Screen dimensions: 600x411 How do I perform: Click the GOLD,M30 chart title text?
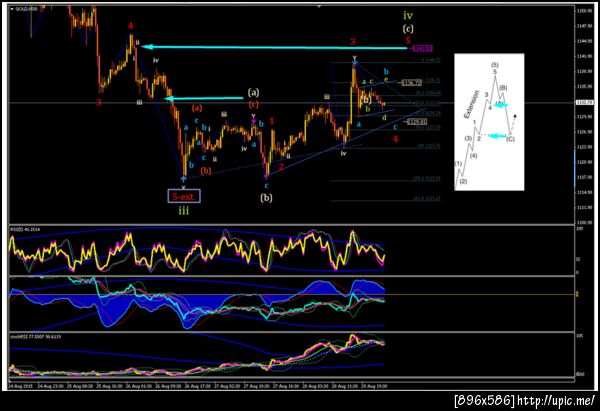pos(26,8)
